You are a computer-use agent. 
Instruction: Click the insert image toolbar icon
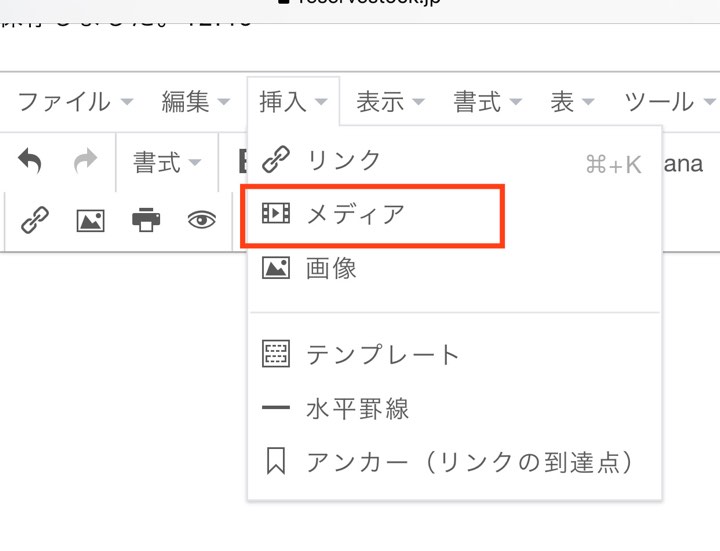pos(90,220)
